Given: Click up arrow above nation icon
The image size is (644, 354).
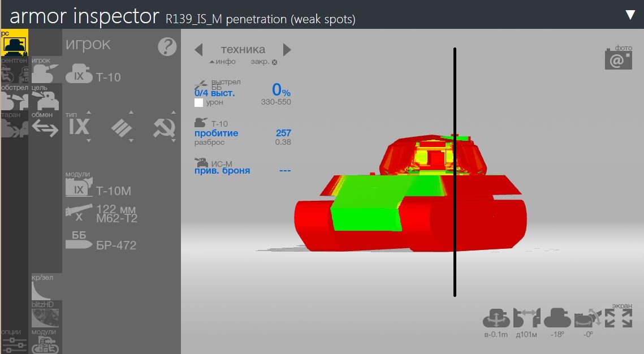Looking at the screenshot, I should click(174, 112).
